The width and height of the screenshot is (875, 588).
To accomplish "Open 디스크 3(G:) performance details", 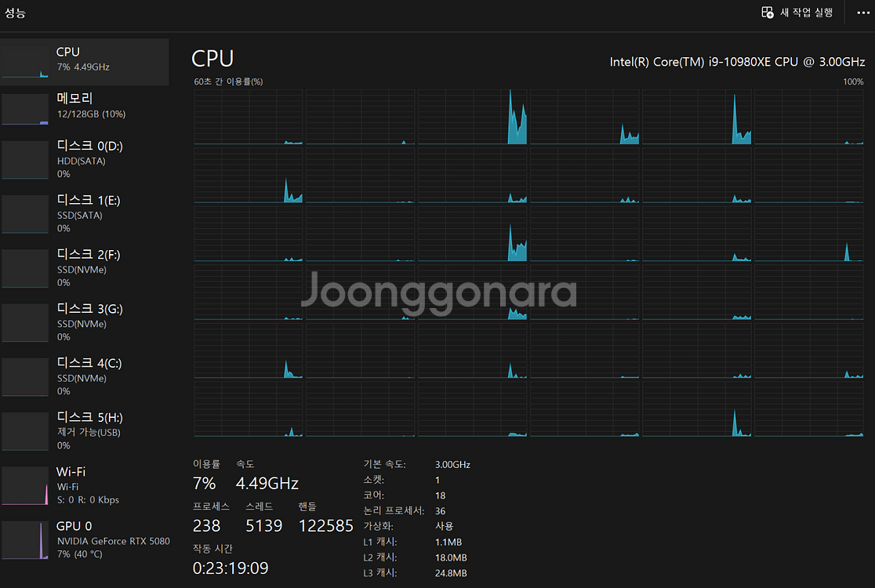I will point(89,322).
